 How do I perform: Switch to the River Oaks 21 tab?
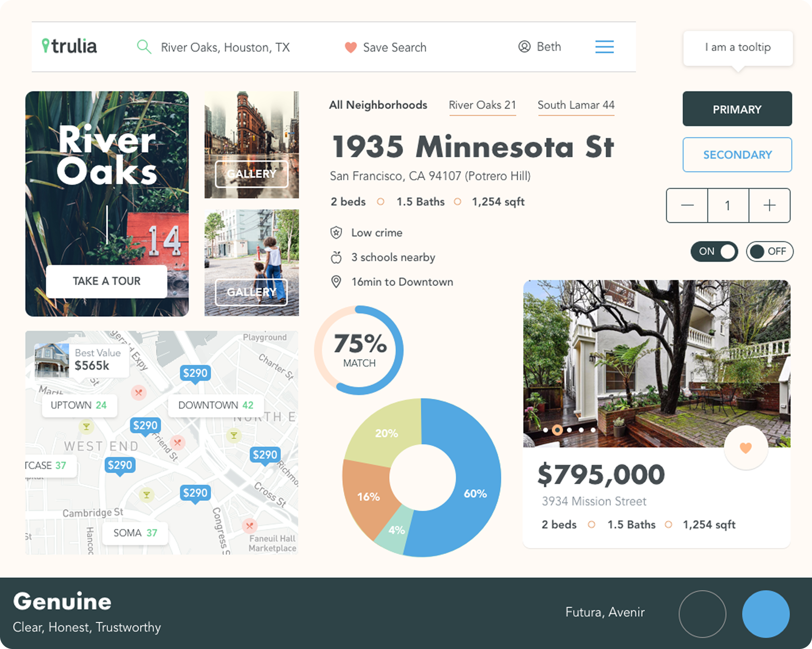[x=482, y=105]
